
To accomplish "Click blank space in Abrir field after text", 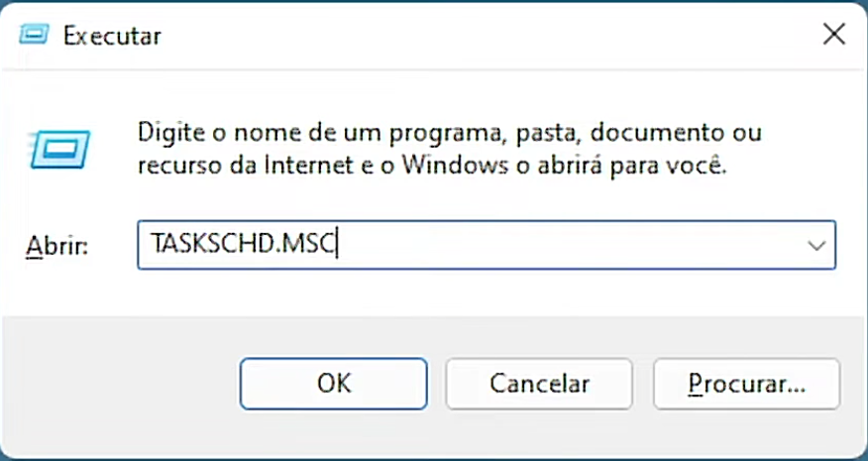I will point(575,245).
